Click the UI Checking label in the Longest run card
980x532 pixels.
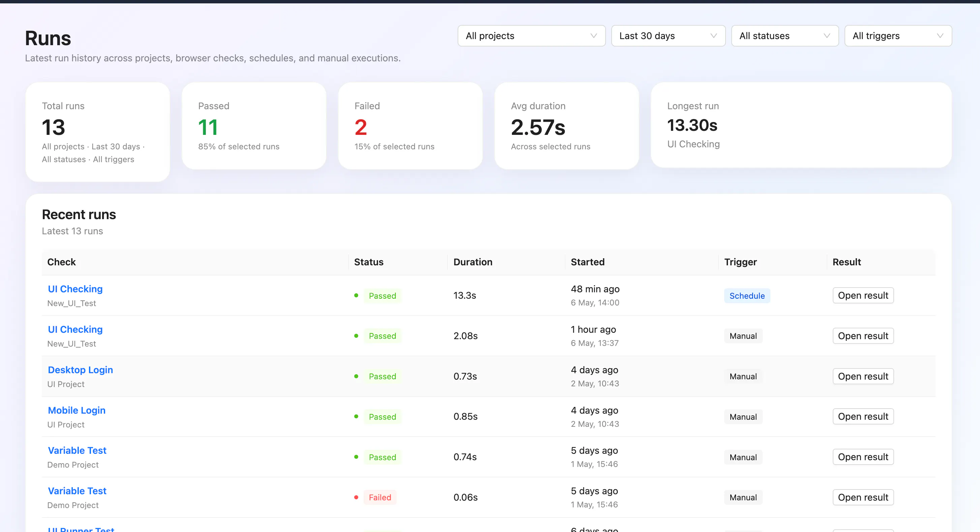(693, 144)
